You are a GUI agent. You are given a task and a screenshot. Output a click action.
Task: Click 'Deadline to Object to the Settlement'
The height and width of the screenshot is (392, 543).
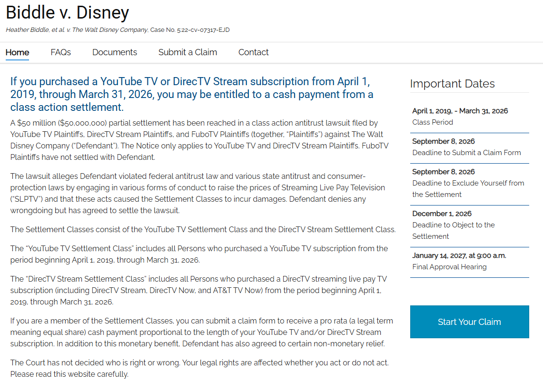454,231
